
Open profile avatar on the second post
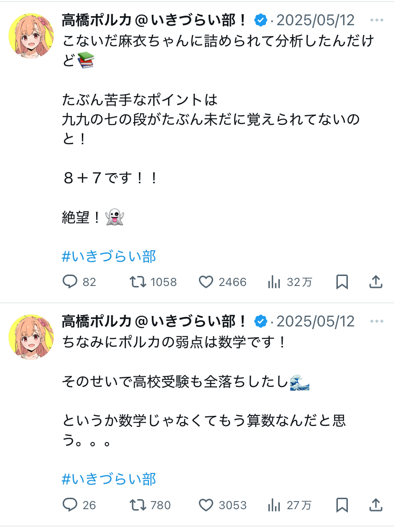[x=32, y=337]
